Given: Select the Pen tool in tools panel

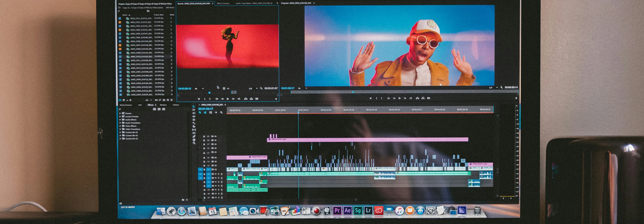Looking at the screenshot, I should pyautogui.click(x=194, y=137).
